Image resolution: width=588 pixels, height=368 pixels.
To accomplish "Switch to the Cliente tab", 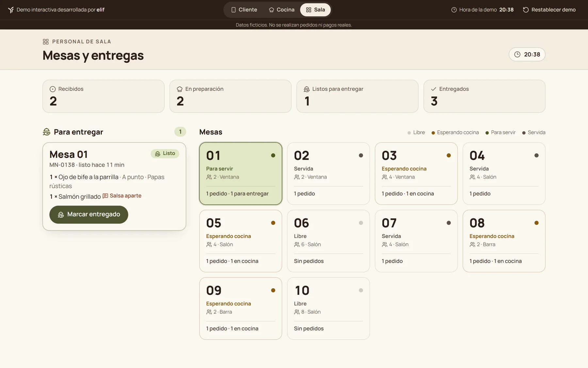I will coord(244,10).
